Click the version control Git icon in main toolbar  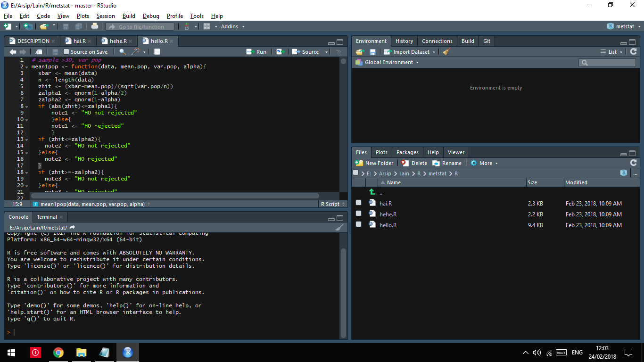[x=187, y=26]
